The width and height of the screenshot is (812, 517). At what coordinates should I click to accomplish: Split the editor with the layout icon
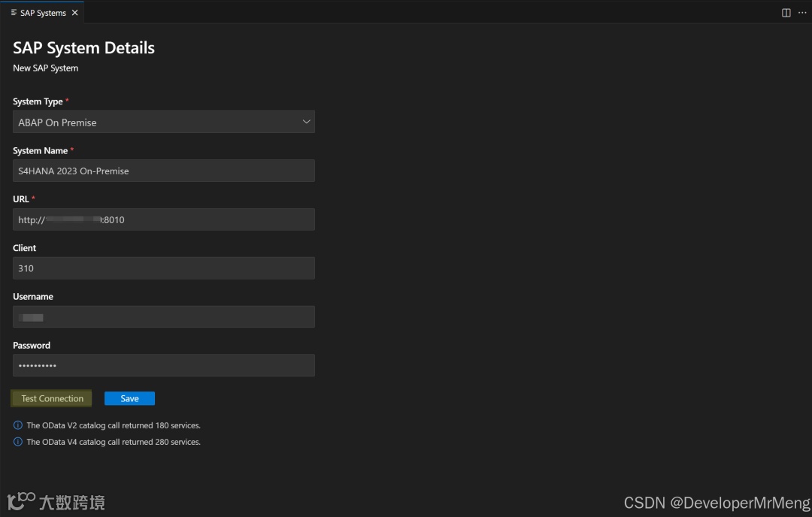[786, 13]
